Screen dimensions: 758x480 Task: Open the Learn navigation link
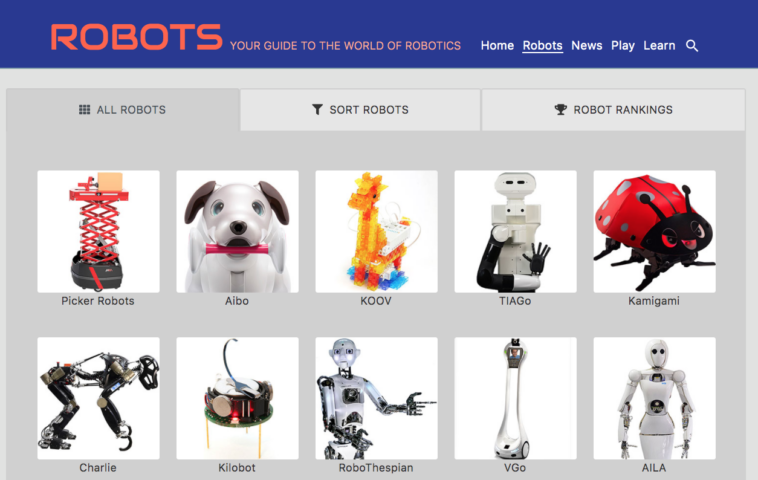pyautogui.click(x=659, y=45)
